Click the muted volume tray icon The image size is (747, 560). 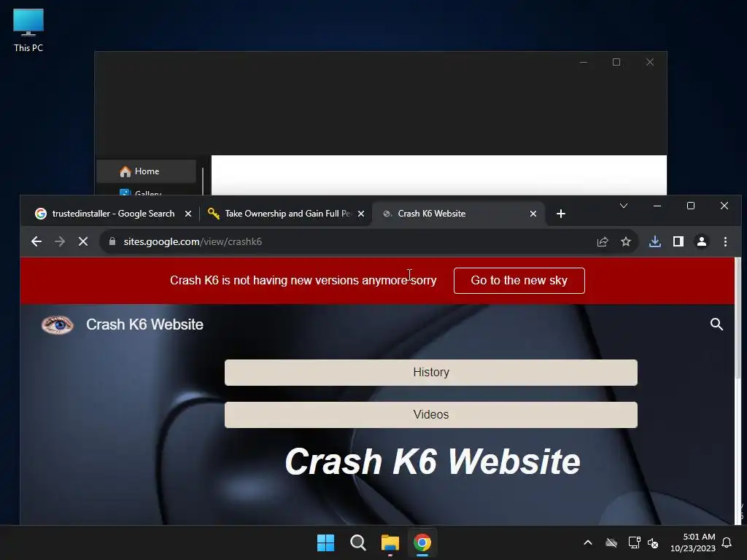(x=653, y=542)
